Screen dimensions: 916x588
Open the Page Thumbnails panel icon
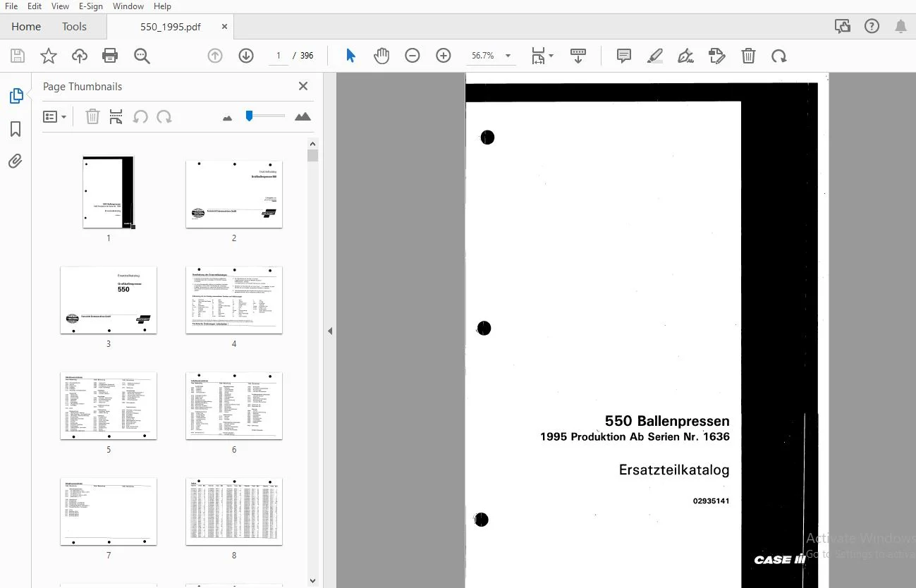click(16, 96)
